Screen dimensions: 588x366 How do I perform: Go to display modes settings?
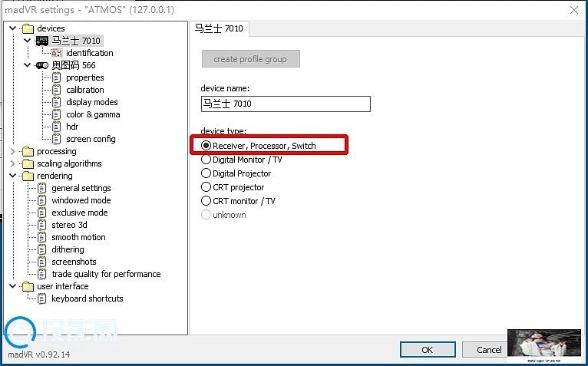(x=92, y=102)
